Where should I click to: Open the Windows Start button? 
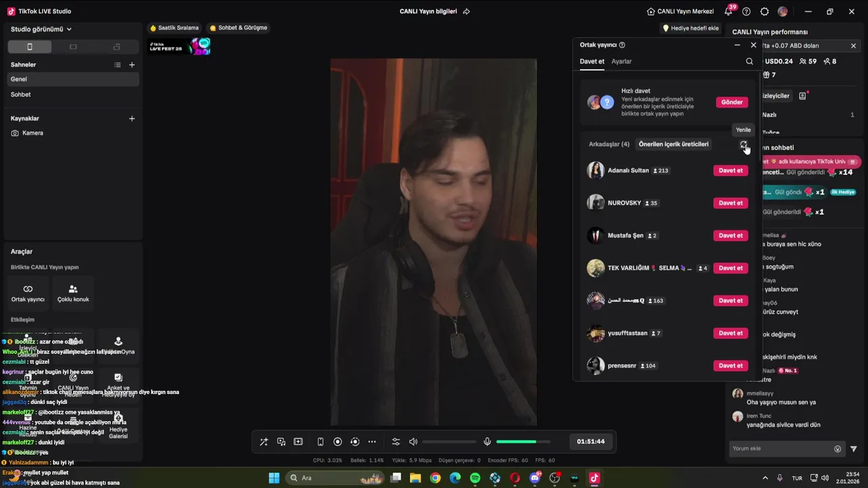[x=274, y=478]
